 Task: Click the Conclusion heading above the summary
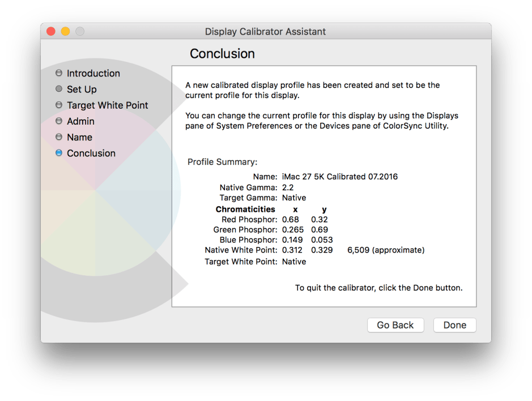(222, 54)
